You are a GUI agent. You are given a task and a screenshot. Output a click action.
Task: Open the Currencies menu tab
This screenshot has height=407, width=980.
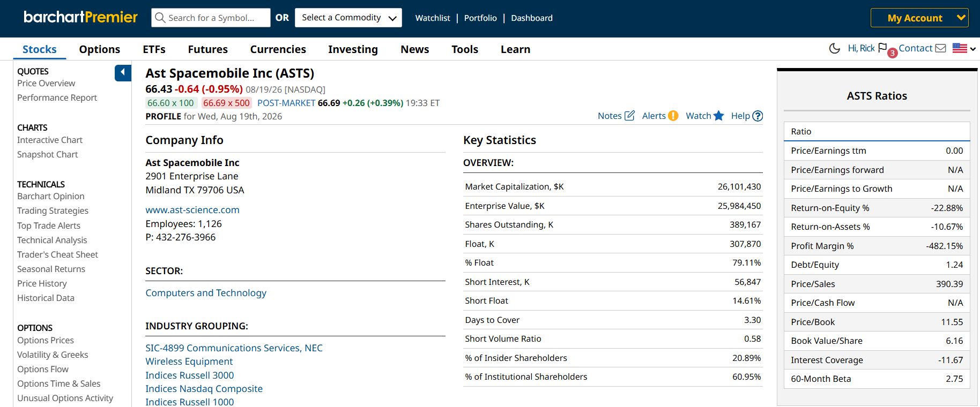click(x=278, y=49)
